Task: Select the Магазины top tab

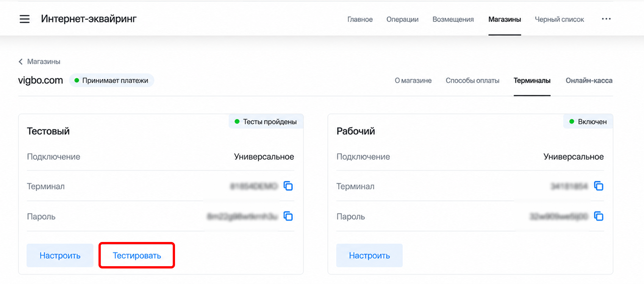Action: pos(505,19)
